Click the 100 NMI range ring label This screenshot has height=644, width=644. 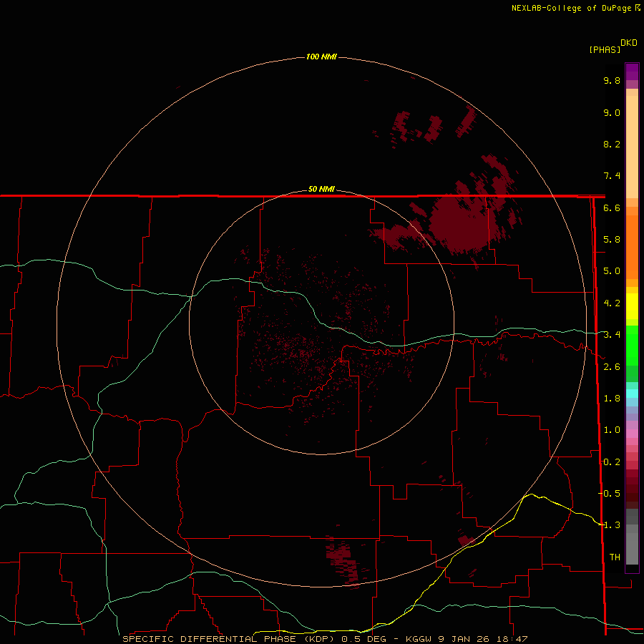coord(321,57)
